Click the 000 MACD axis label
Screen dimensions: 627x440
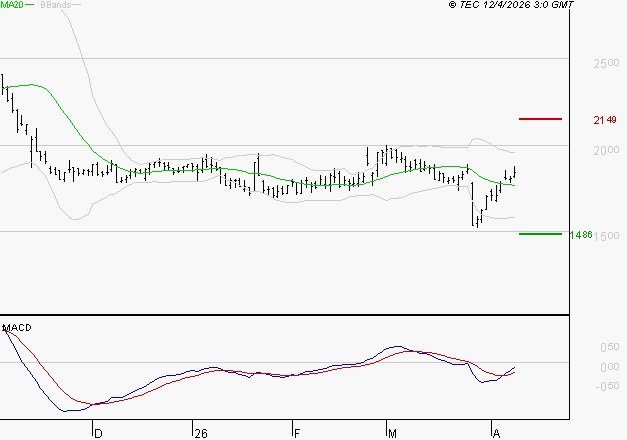coord(610,367)
